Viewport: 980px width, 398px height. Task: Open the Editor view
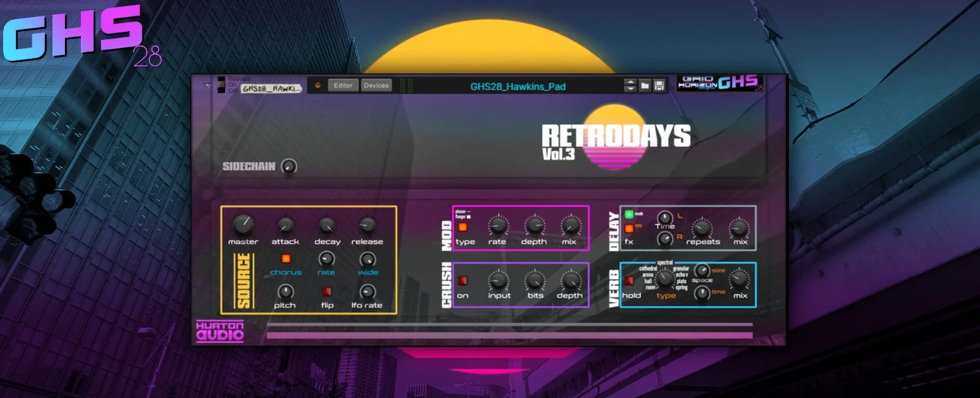(343, 85)
